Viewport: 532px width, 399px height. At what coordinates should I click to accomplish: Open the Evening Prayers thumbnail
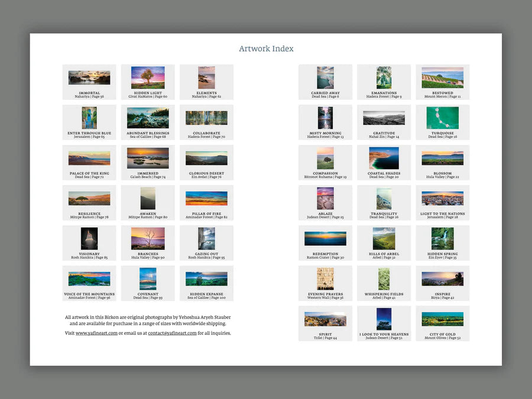tap(325, 278)
